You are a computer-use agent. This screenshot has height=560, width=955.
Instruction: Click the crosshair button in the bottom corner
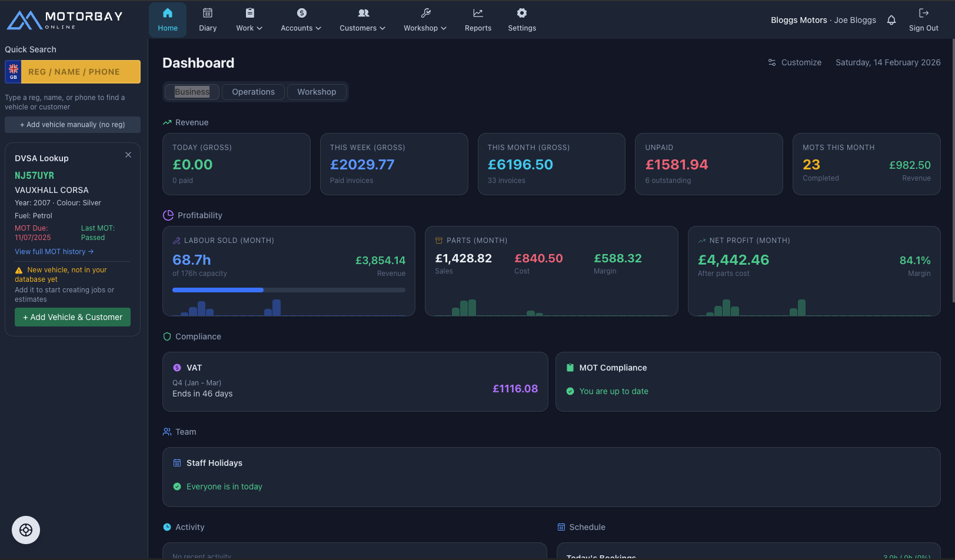(25, 529)
